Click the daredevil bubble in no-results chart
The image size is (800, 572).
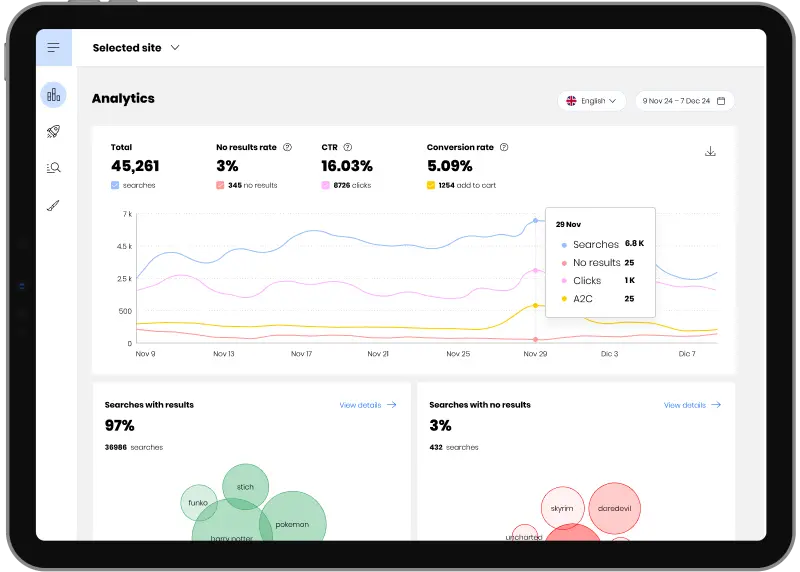613,507
